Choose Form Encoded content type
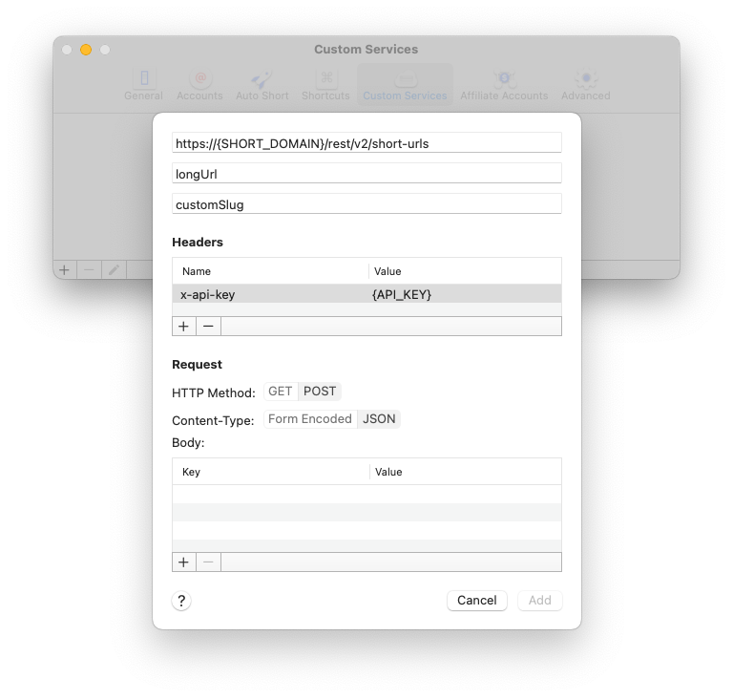This screenshot has width=733, height=700. [x=310, y=419]
